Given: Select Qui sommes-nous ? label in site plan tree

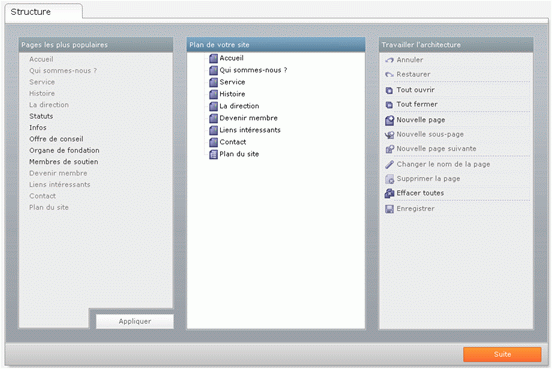Looking at the screenshot, I should pyautogui.click(x=253, y=70).
